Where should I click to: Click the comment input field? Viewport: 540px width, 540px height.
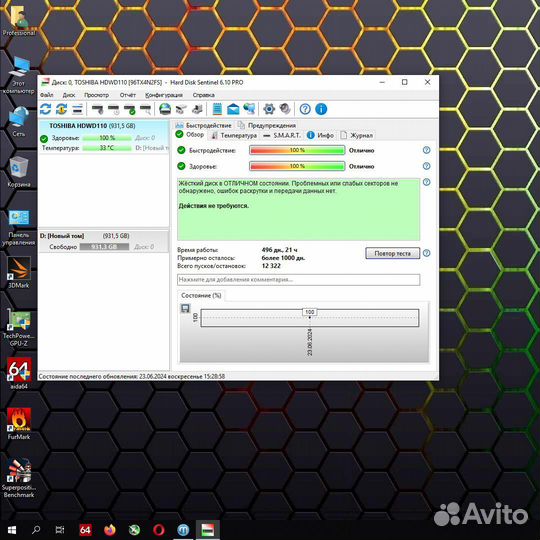click(298, 280)
